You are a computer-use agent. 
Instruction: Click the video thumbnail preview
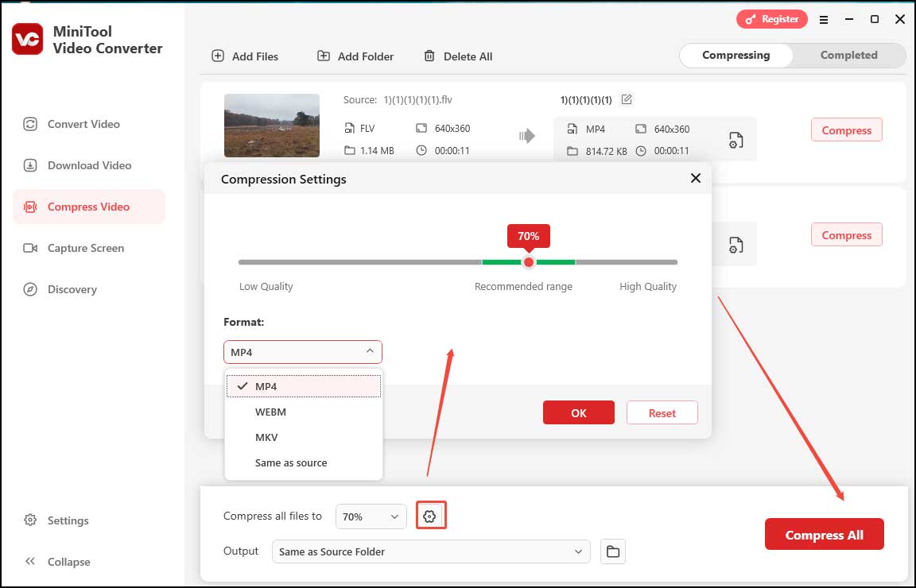(272, 125)
